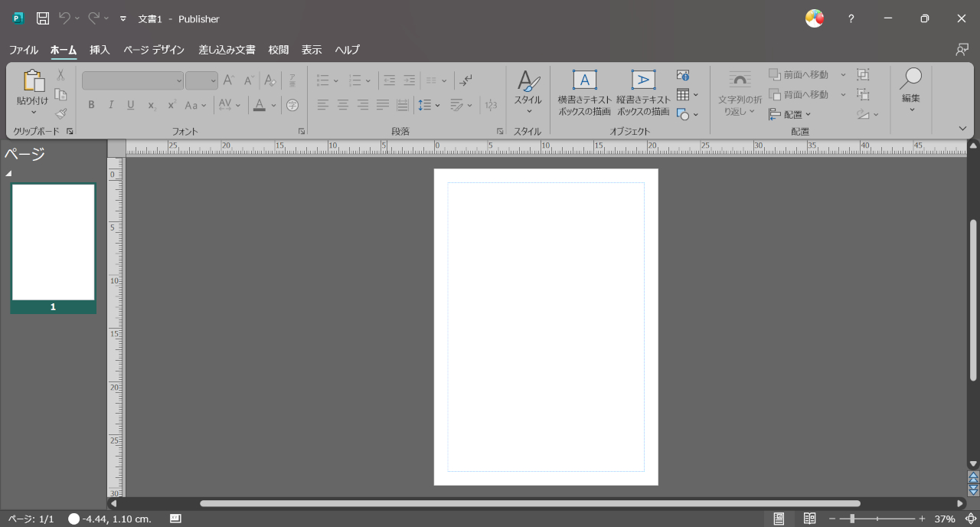Click the Decrease font size icon
This screenshot has height=527, width=980.
tap(249, 80)
